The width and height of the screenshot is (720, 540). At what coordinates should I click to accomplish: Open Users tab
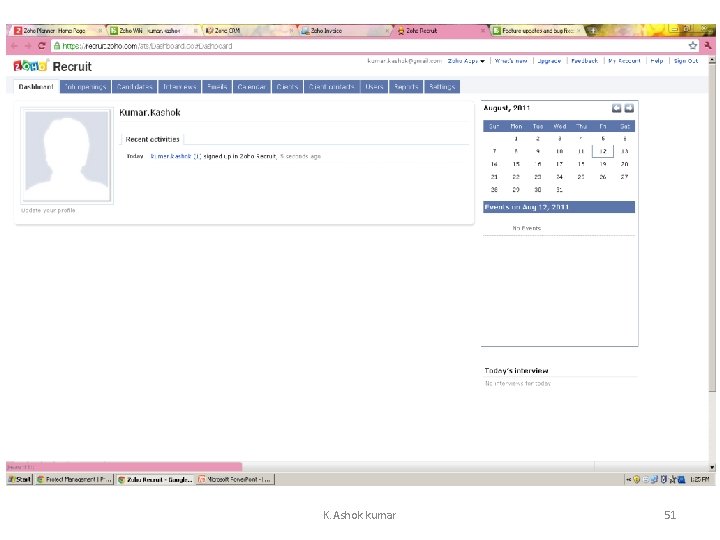(374, 86)
